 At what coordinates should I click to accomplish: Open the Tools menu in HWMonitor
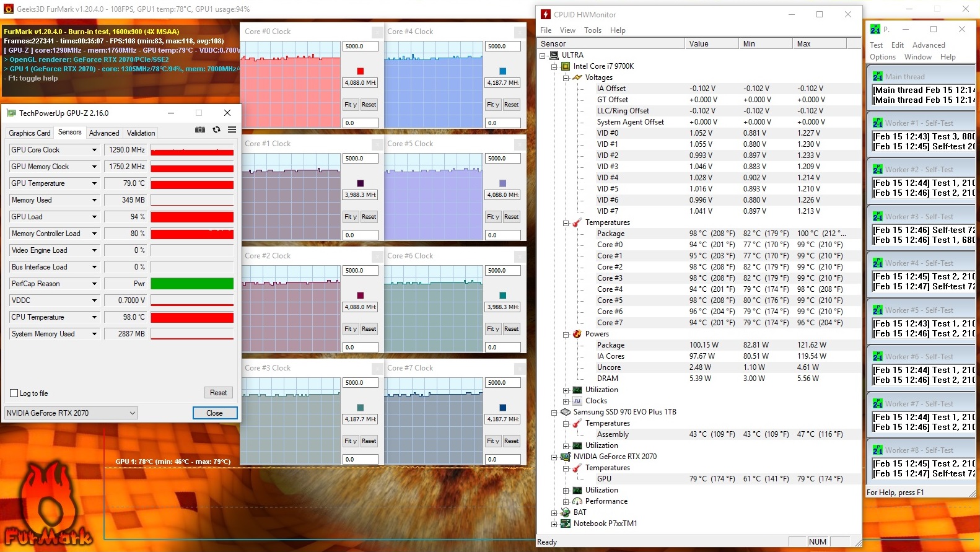tap(592, 30)
